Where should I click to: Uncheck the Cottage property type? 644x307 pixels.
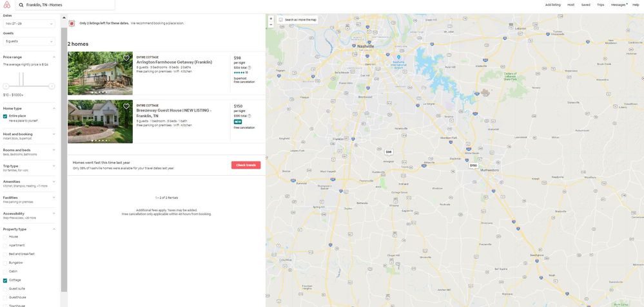pos(5,280)
